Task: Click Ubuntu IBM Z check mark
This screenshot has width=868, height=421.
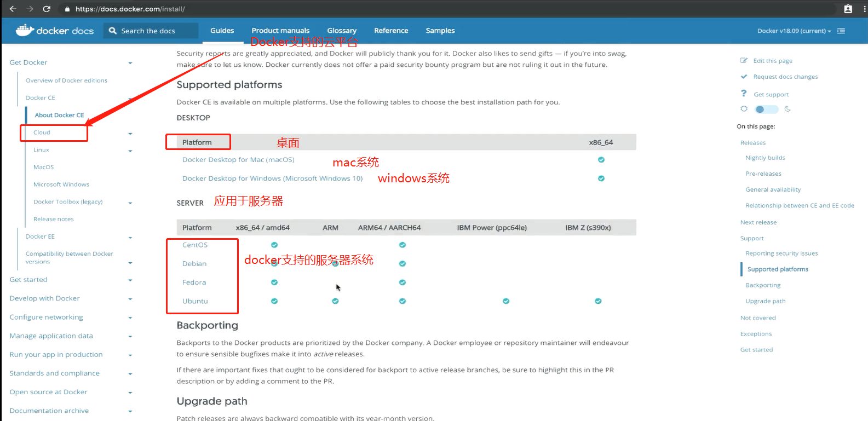Action: click(598, 301)
